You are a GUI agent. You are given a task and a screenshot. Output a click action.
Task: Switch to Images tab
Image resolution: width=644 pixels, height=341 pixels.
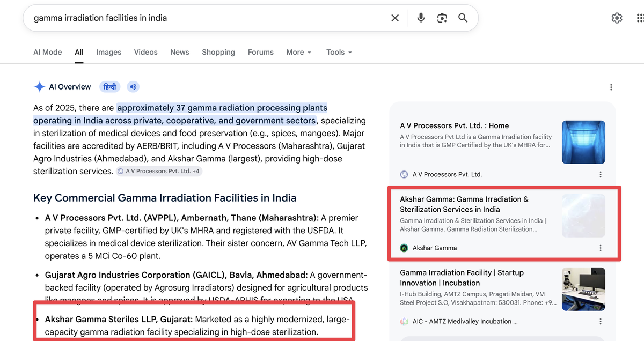tap(109, 52)
